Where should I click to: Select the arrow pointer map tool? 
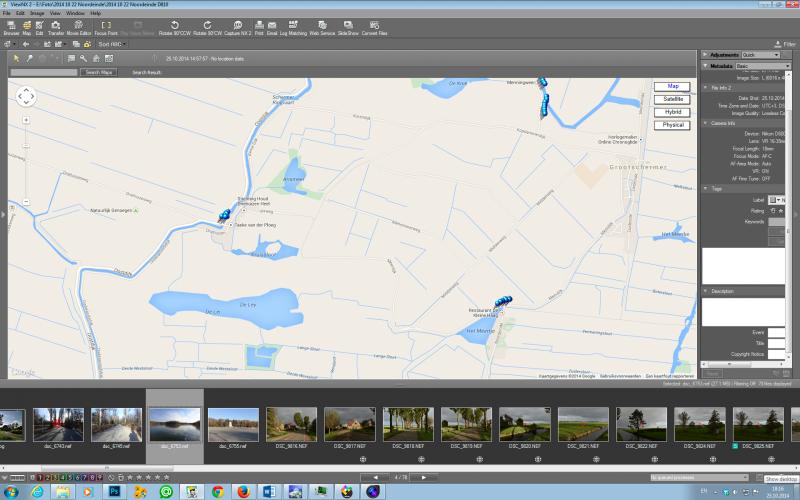pyautogui.click(x=16, y=59)
